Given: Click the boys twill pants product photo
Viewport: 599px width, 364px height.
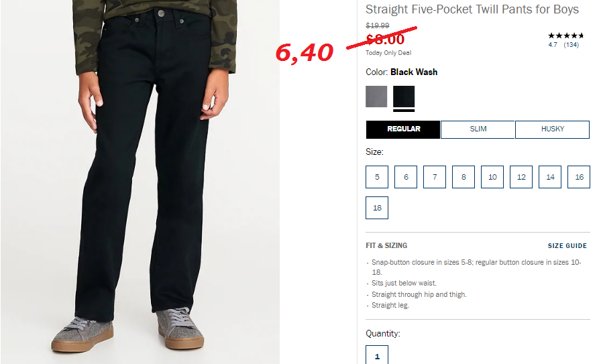Looking at the screenshot, I should click(140, 182).
